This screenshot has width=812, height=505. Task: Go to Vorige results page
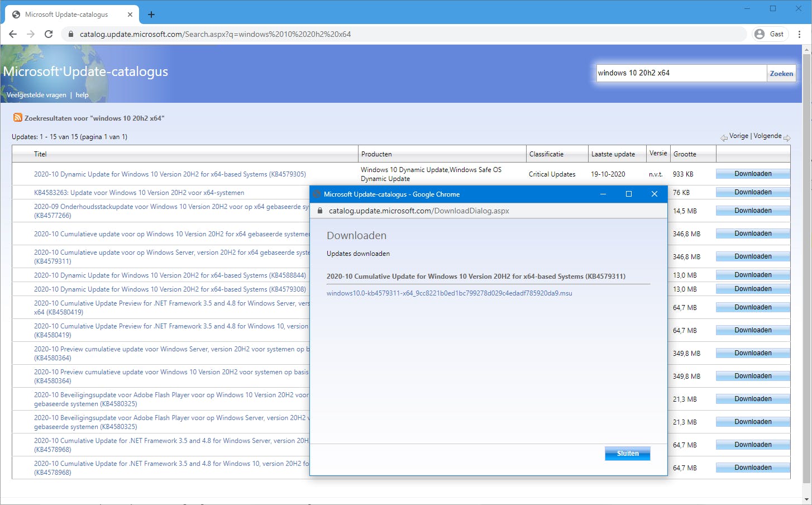pyautogui.click(x=738, y=136)
